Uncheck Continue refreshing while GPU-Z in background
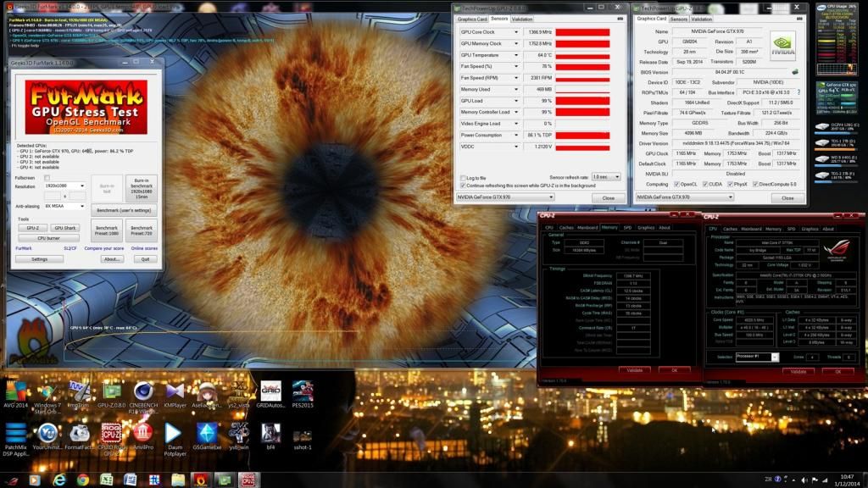The image size is (868, 488). tap(464, 186)
